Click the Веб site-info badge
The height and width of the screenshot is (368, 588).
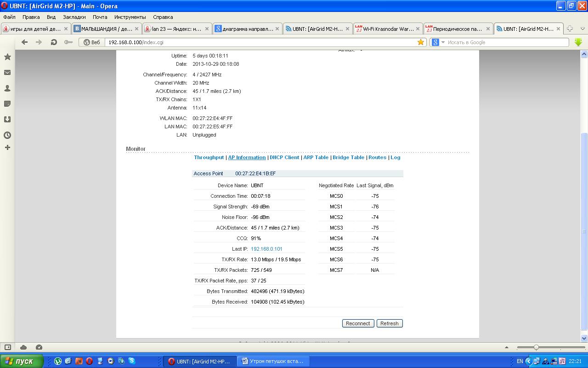[92, 42]
